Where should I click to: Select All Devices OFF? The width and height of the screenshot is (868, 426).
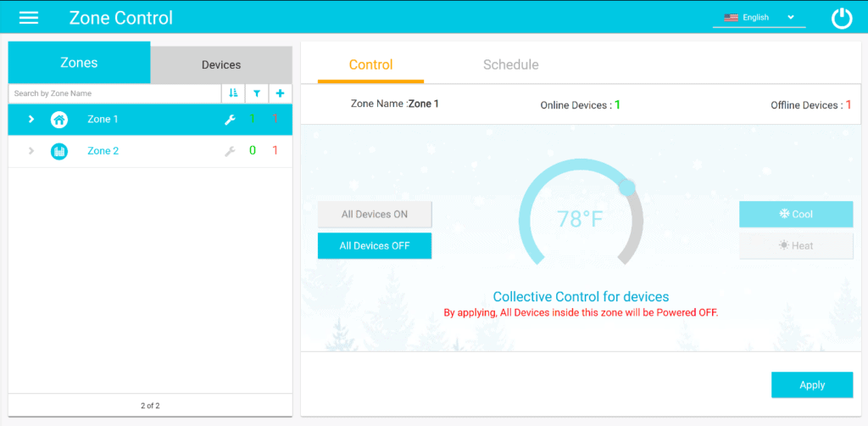pyautogui.click(x=375, y=246)
